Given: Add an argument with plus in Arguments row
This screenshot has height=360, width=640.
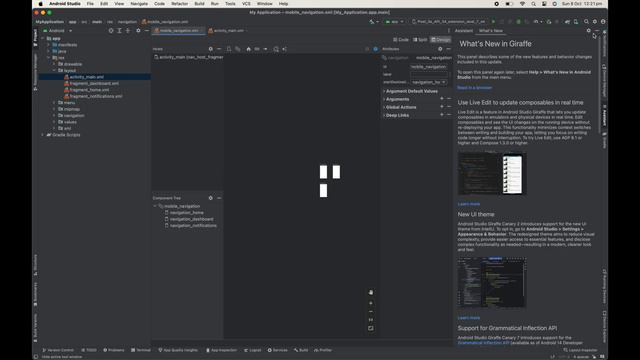Looking at the screenshot, I should (x=442, y=99).
